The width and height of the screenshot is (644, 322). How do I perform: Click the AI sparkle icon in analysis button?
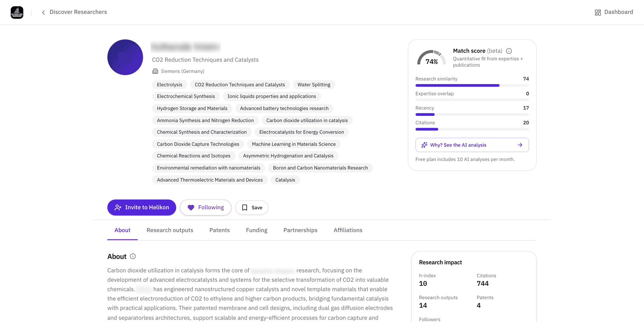(424, 145)
